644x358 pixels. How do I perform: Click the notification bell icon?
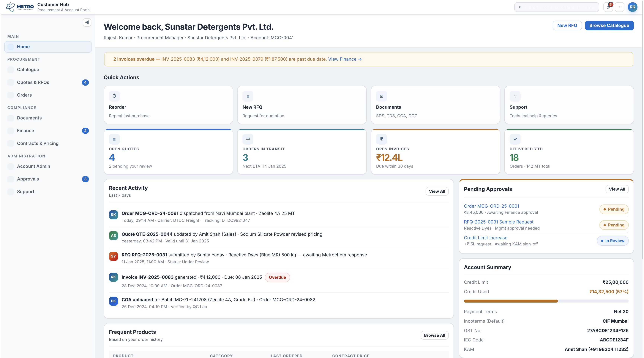coord(608,7)
